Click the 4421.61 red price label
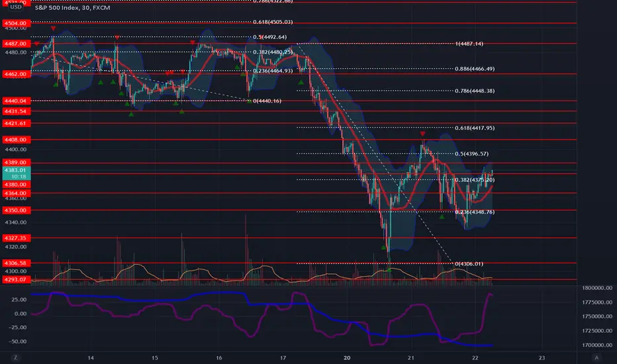The height and width of the screenshot is (364, 617). click(x=16, y=123)
